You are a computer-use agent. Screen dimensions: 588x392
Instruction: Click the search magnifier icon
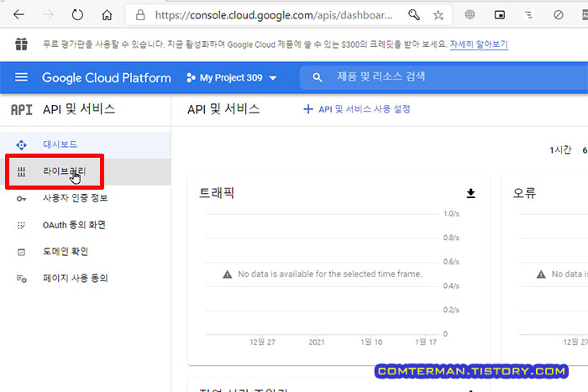[318, 77]
